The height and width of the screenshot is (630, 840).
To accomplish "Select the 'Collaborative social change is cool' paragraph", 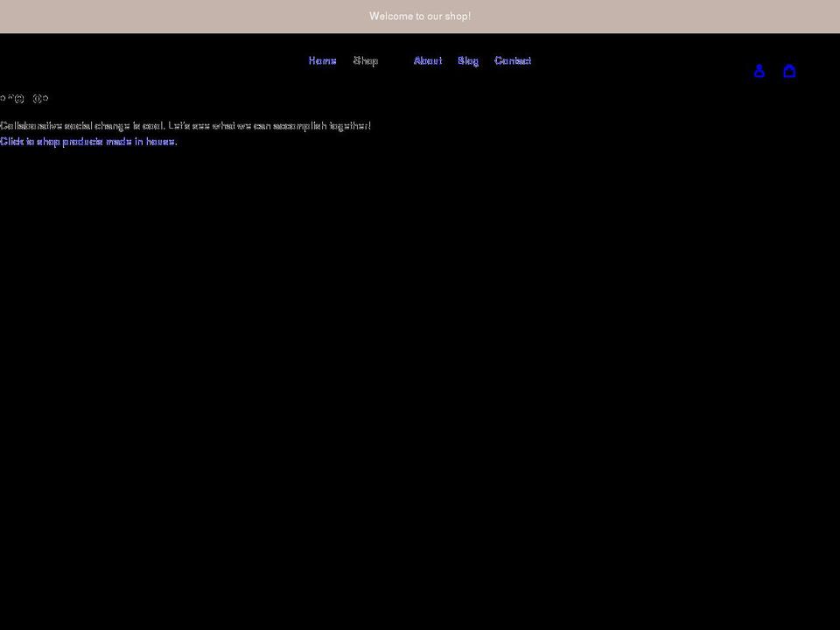I will [x=185, y=126].
